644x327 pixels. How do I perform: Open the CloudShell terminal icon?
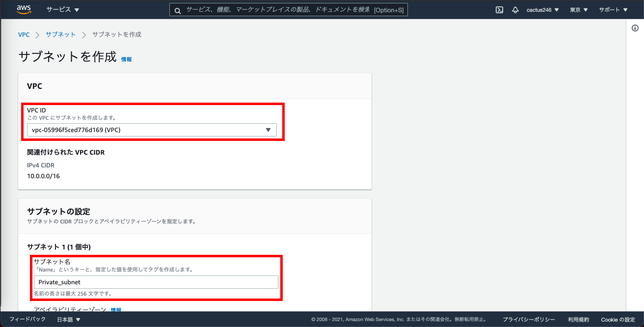click(499, 9)
